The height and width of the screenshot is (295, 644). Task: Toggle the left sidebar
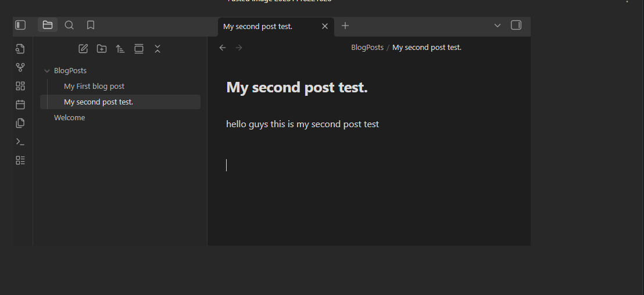pyautogui.click(x=20, y=25)
